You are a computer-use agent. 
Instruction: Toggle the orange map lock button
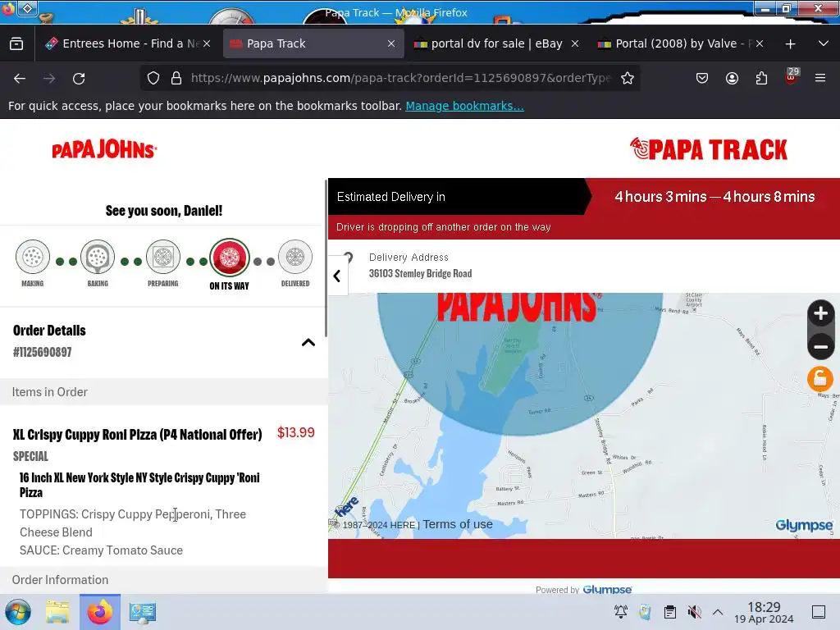point(820,379)
